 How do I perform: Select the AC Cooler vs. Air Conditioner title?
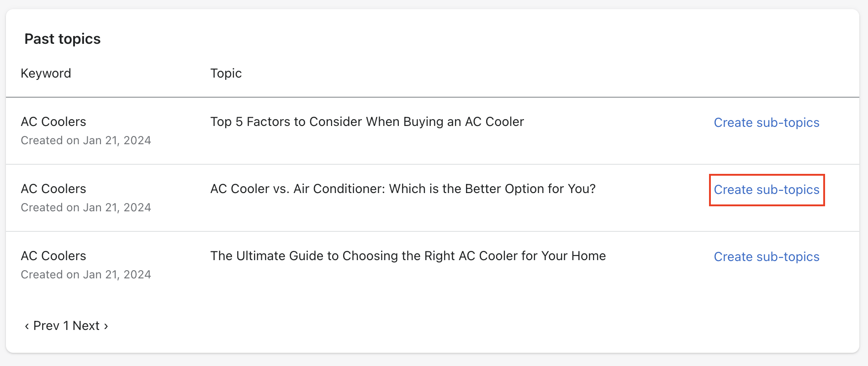pos(402,189)
